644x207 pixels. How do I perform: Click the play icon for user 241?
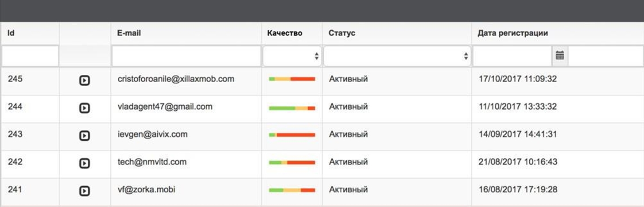(x=84, y=191)
